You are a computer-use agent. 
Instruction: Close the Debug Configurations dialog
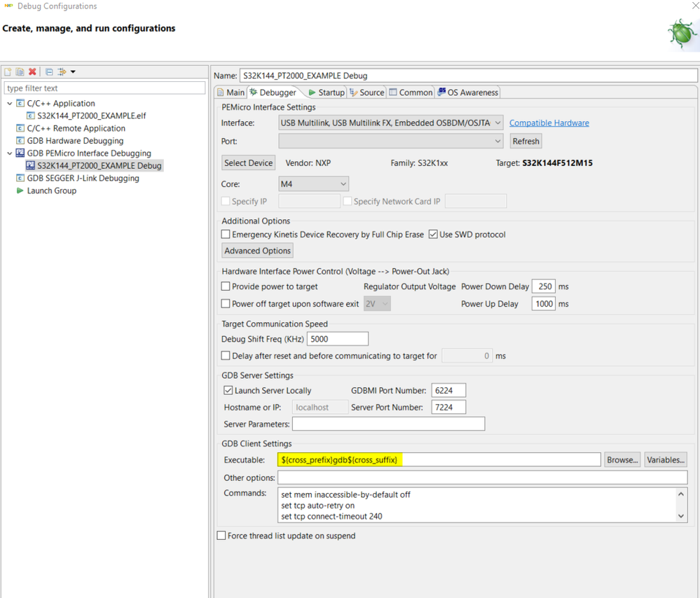pos(695,6)
